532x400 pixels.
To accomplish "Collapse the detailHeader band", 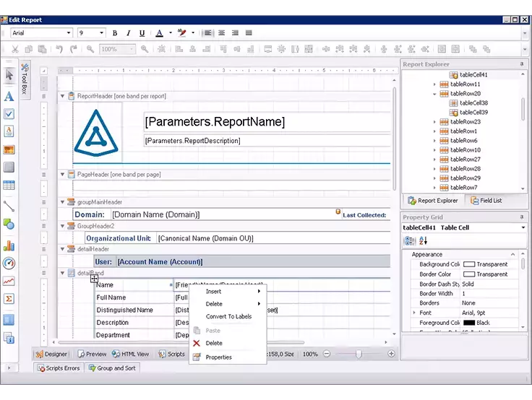I will 62,249.
